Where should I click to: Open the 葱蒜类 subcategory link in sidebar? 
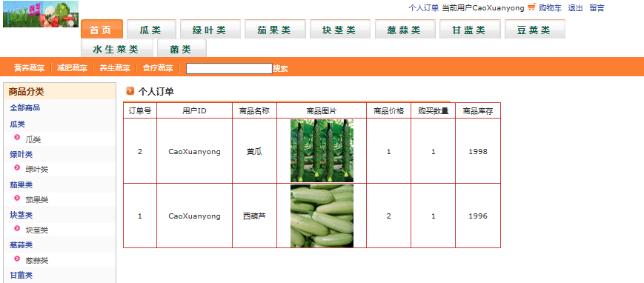37,261
